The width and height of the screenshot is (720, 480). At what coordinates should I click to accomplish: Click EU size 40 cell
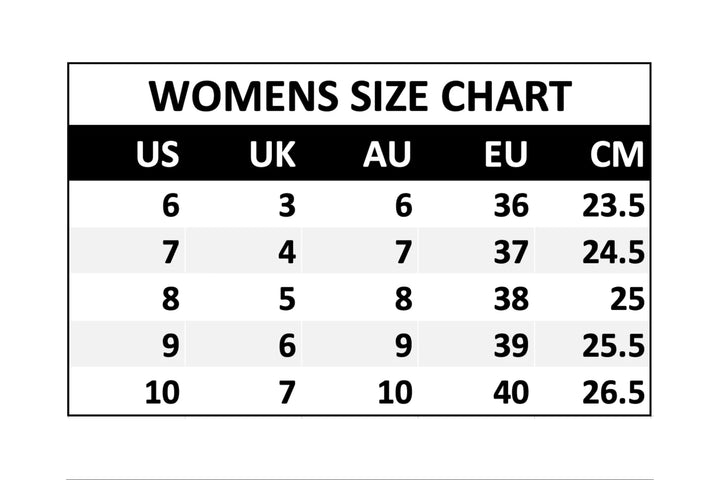(510, 392)
